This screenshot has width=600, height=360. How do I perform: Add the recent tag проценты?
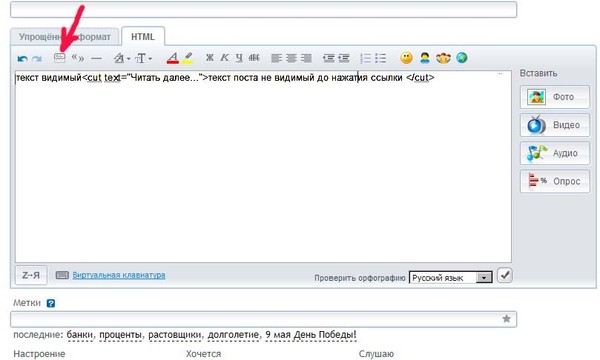pos(120,335)
